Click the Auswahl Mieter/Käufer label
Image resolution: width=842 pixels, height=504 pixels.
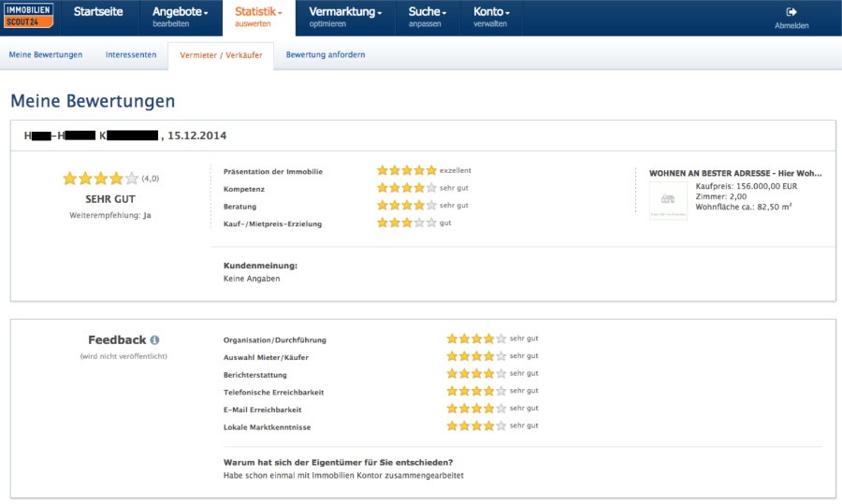[267, 357]
